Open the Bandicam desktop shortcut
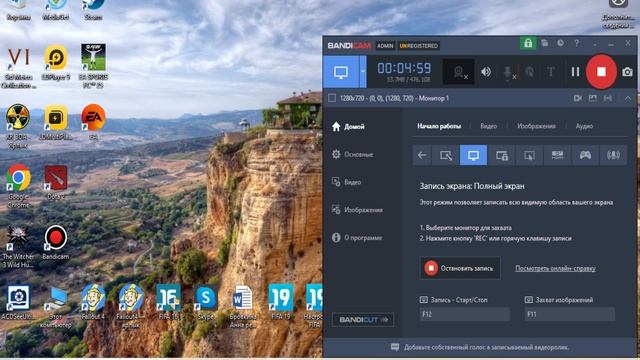Image resolution: width=640 pixels, height=360 pixels. point(56,242)
